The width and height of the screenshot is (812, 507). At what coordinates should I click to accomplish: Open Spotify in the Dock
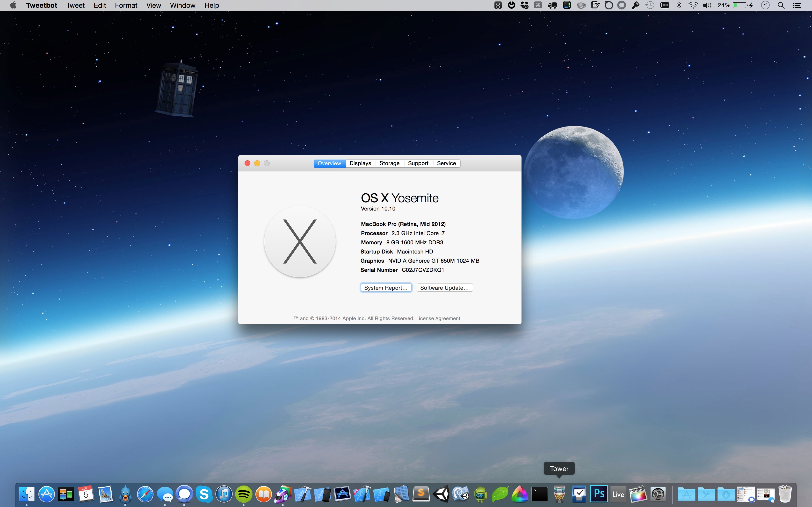(x=244, y=494)
